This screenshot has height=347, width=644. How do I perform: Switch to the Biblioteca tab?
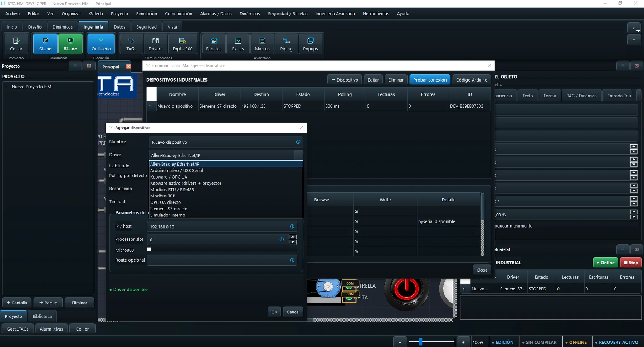click(42, 316)
